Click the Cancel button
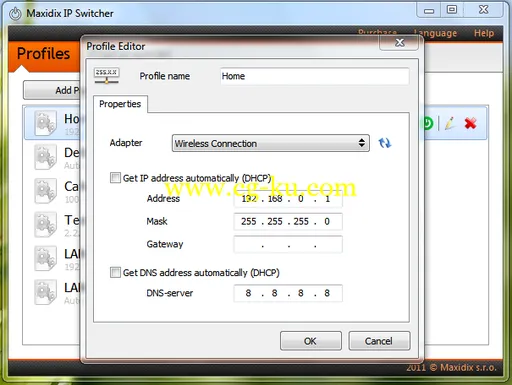512x385 pixels. 379,341
